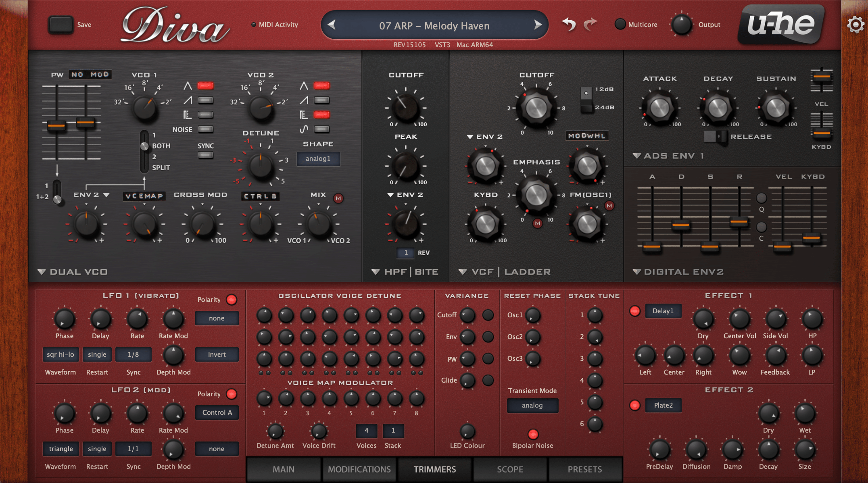The width and height of the screenshot is (868, 483).
Task: Click the VCEMAP modulation source label
Action: click(x=144, y=196)
